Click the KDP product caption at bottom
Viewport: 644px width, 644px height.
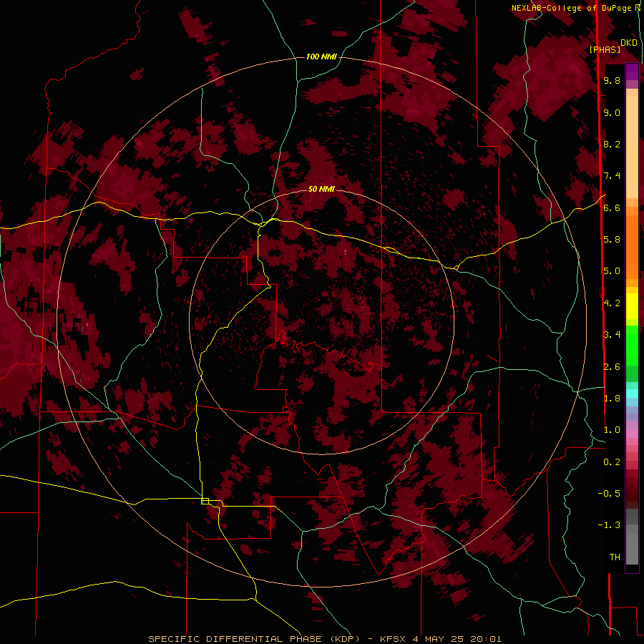click(x=324, y=639)
